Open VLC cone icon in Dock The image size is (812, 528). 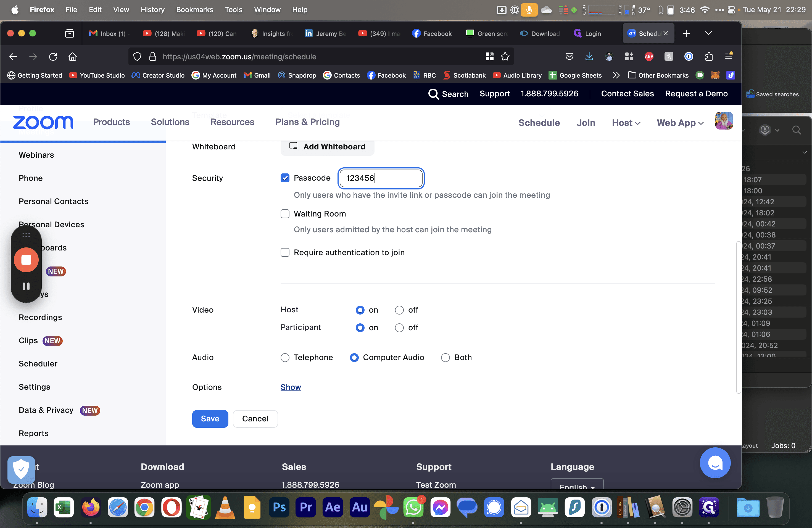coord(225,507)
